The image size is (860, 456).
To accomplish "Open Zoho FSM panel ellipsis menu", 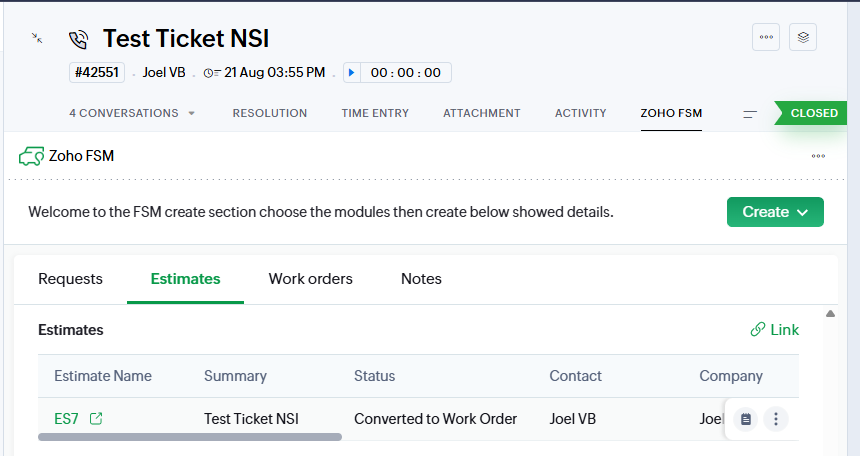I will click(x=818, y=156).
